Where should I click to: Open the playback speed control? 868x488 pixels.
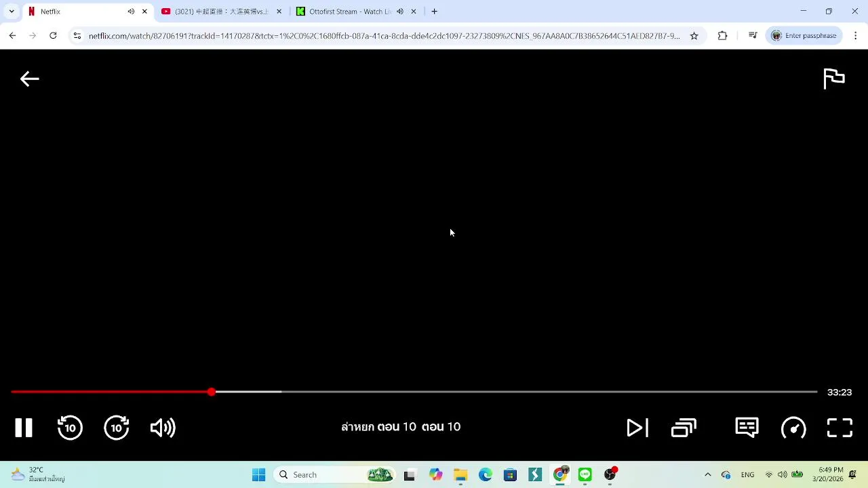793,428
